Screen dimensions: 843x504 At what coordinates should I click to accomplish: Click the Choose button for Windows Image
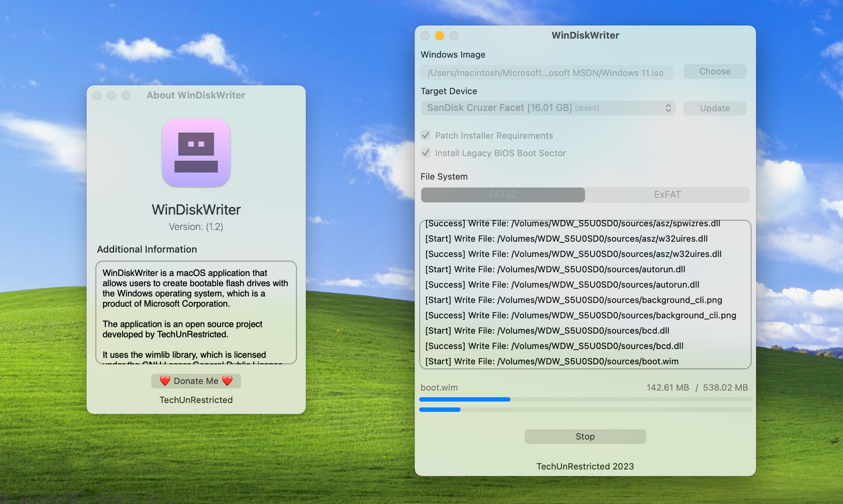coord(715,71)
